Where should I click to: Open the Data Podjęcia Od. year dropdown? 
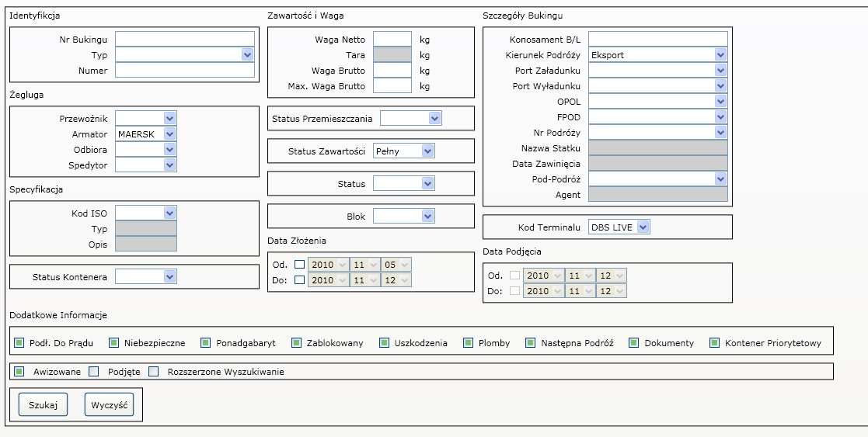pos(544,275)
